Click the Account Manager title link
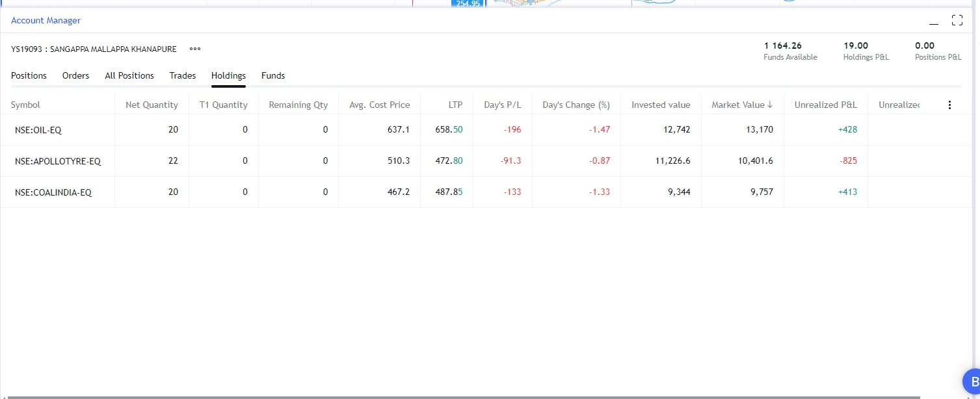Screen dimensions: 980x399 click(46, 20)
